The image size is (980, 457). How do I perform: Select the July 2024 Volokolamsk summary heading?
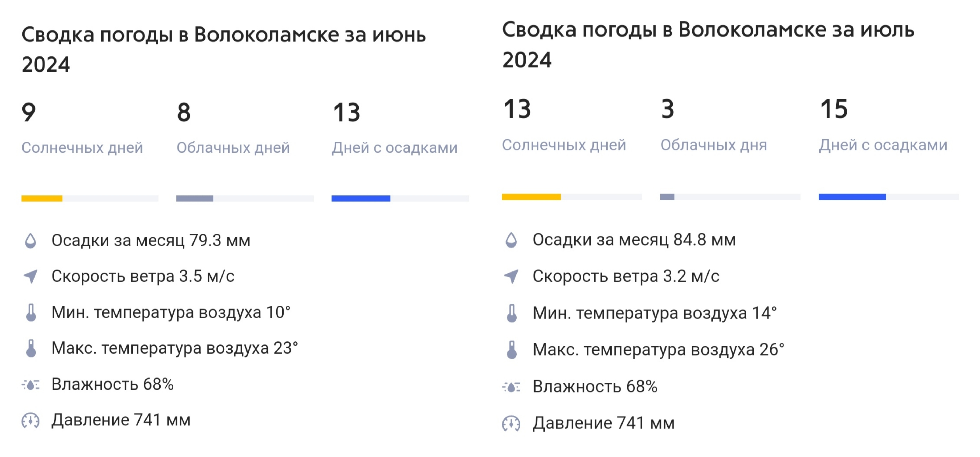708,44
